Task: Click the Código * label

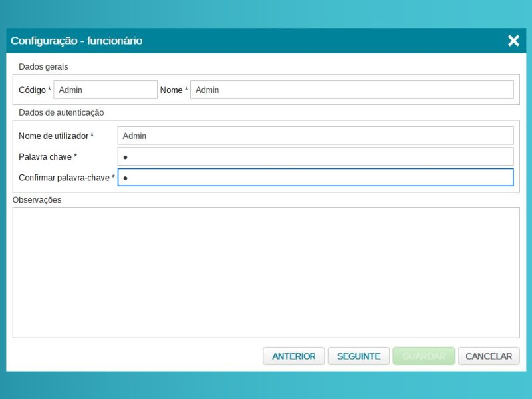Action: 35,90
